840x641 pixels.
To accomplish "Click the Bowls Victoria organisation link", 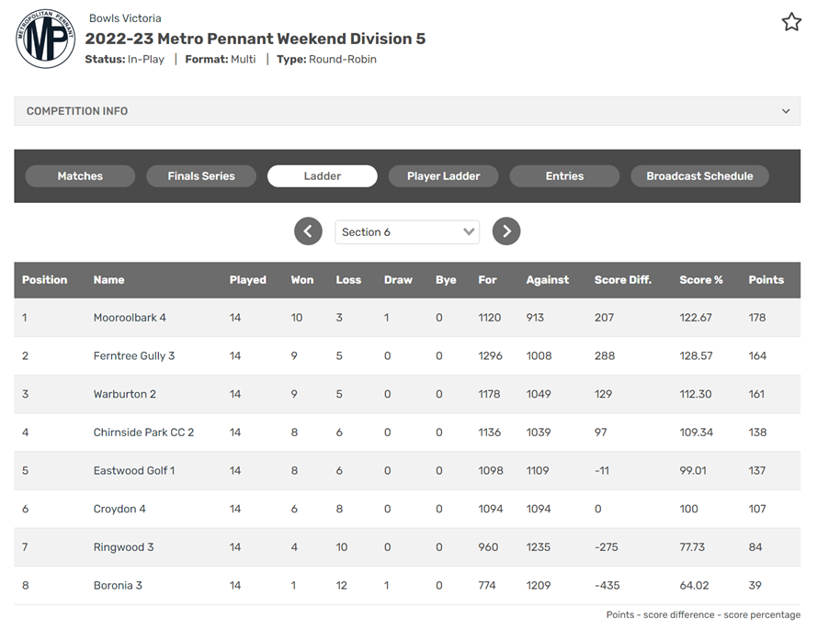I will point(125,18).
